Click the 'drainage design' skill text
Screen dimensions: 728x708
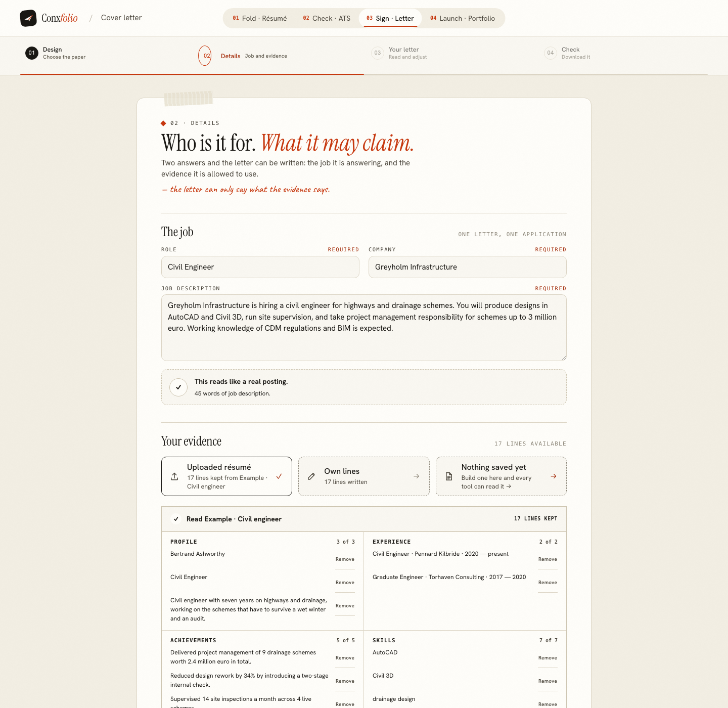point(394,699)
